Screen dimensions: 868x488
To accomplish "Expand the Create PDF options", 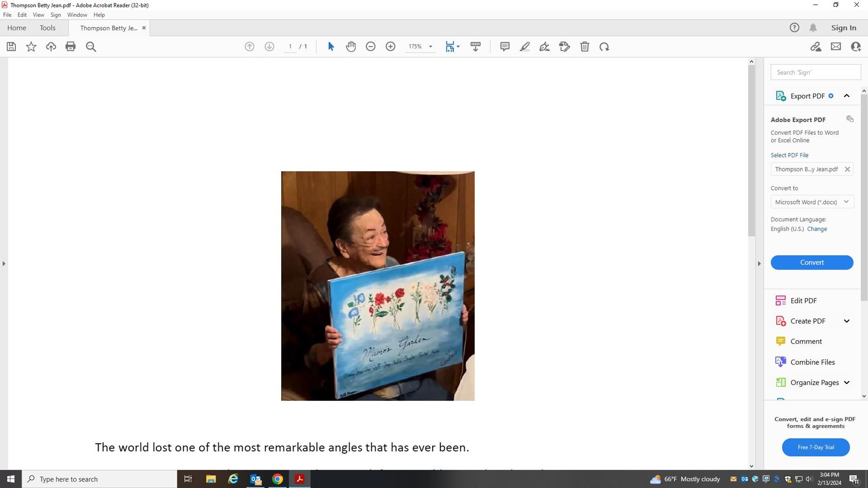I will click(x=846, y=321).
